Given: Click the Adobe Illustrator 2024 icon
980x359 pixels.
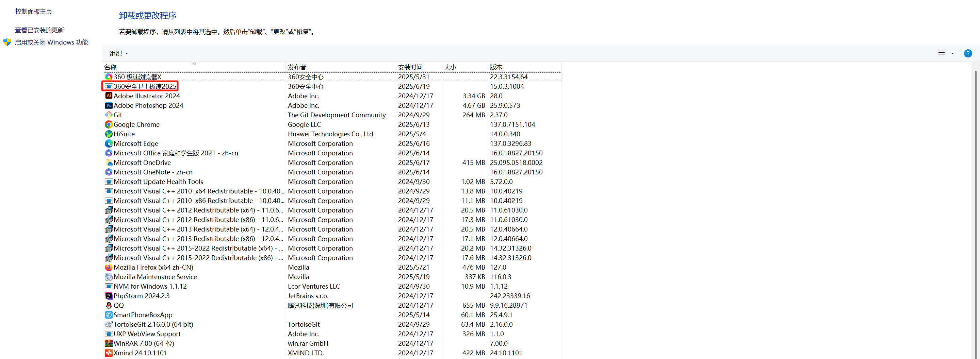Looking at the screenshot, I should [x=109, y=96].
